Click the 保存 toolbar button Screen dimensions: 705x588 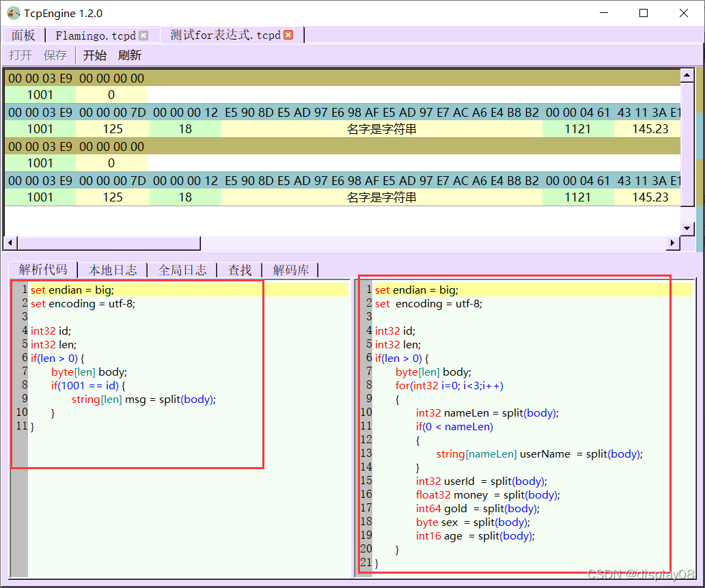55,55
